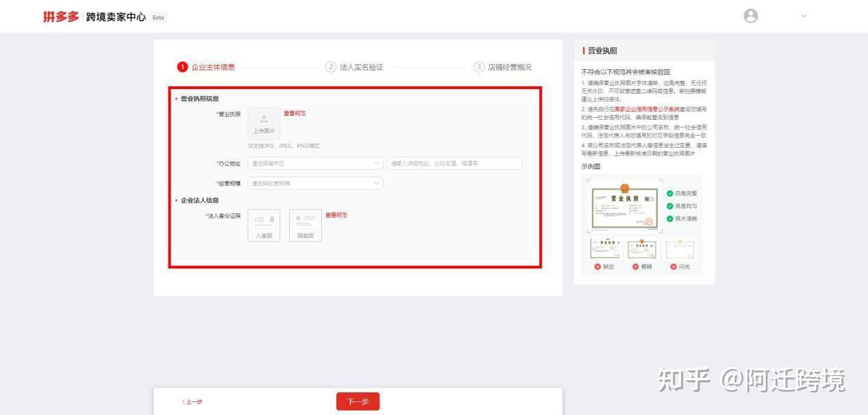Click the 上传图片 upload icon for business license
This screenshot has width=868, height=415.
pyautogui.click(x=264, y=124)
